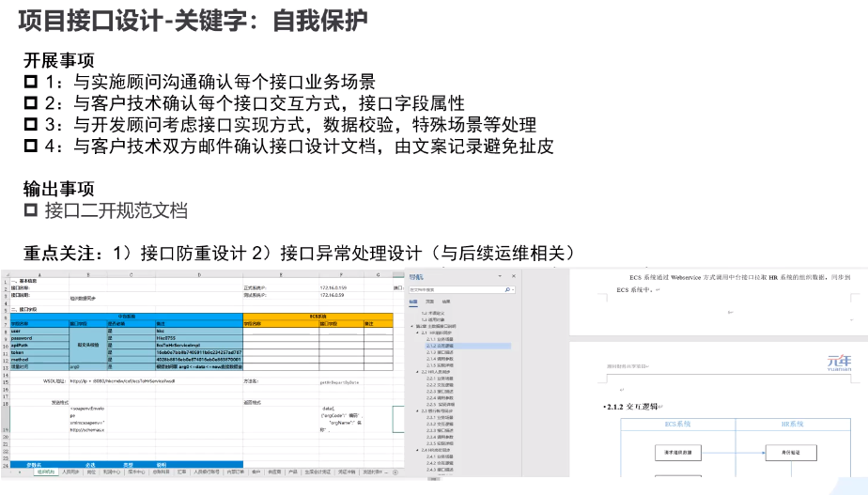
Task: Click the 'token' cell in the spreadsheet
Action: coord(39,352)
